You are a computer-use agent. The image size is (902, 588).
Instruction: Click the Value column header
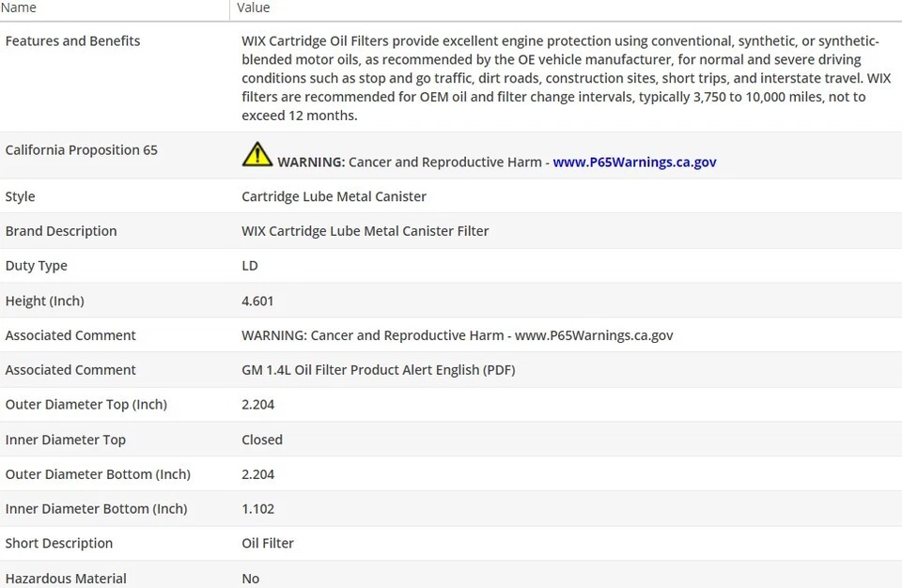click(x=254, y=8)
